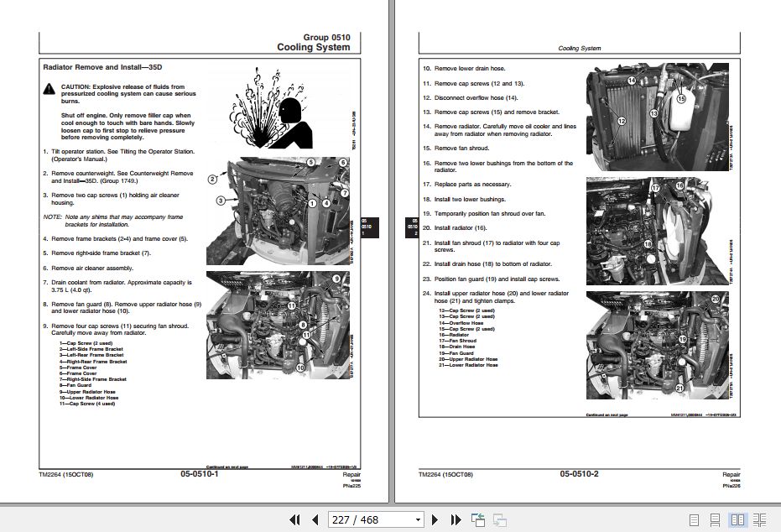Switch to continuous page layout
Image resolution: width=781 pixels, height=532 pixels.
[715, 520]
